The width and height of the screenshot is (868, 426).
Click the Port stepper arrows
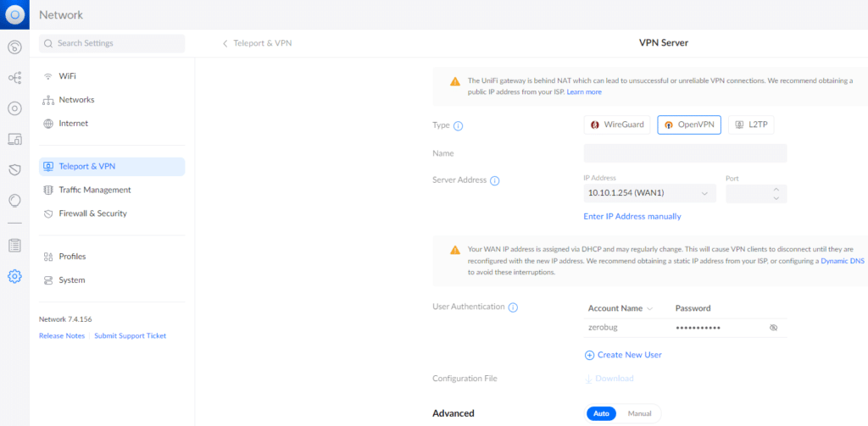click(x=776, y=194)
